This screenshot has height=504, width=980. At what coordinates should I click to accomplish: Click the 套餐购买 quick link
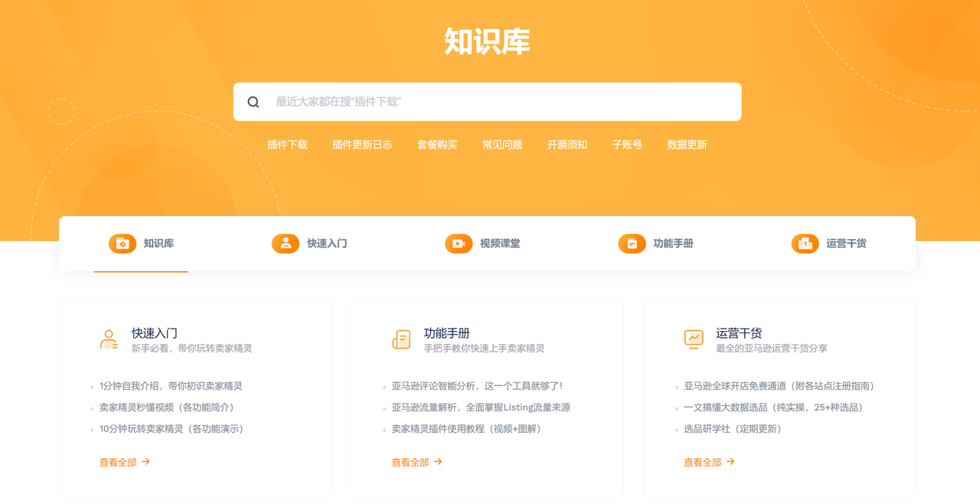437,145
